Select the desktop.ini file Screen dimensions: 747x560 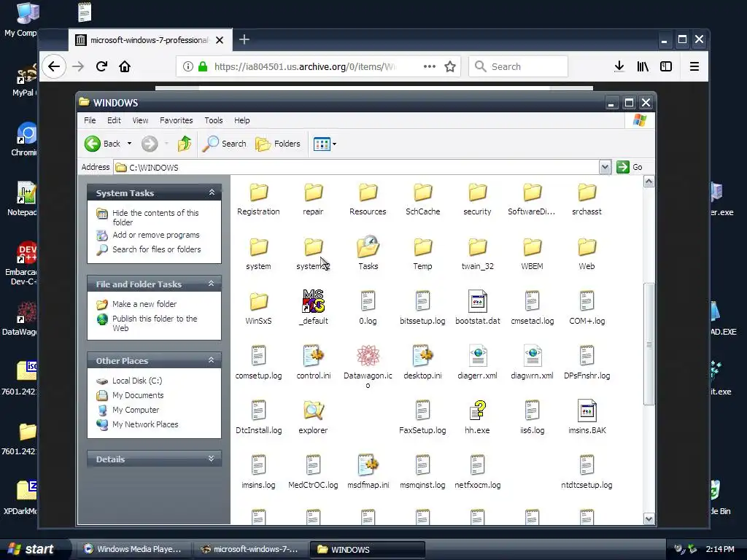point(422,362)
